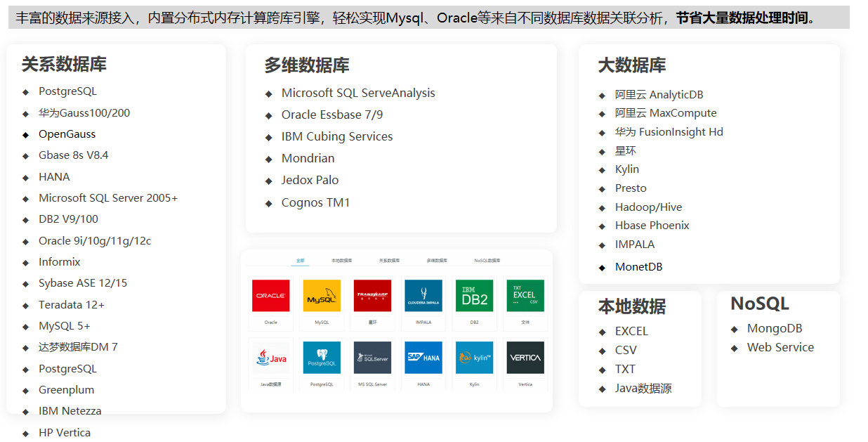Open the 本地数据库 tab
Viewport: 868px width, 442px height.
tap(342, 260)
